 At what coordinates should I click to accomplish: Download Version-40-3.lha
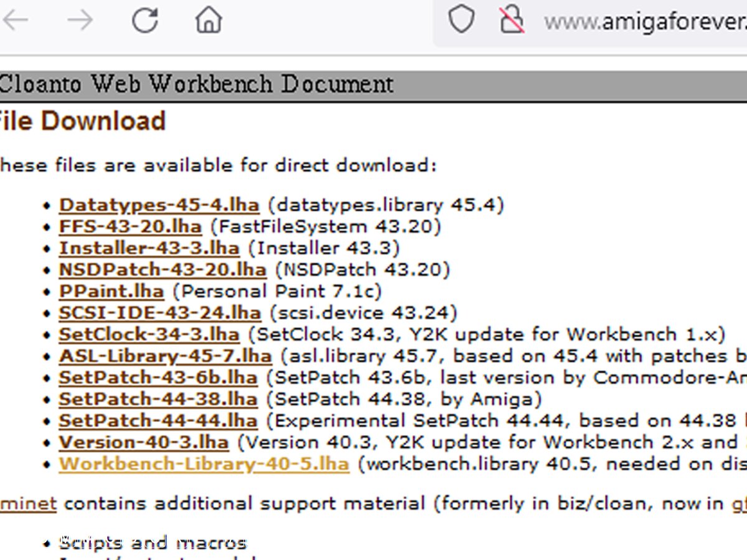point(144,442)
